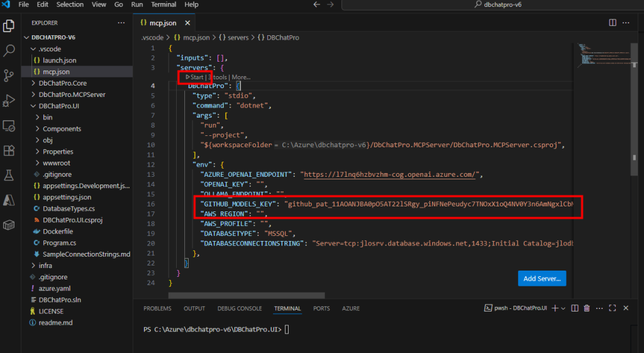The height and width of the screenshot is (353, 644).
Task: Kill terminal with the trash icon
Action: pos(587,308)
